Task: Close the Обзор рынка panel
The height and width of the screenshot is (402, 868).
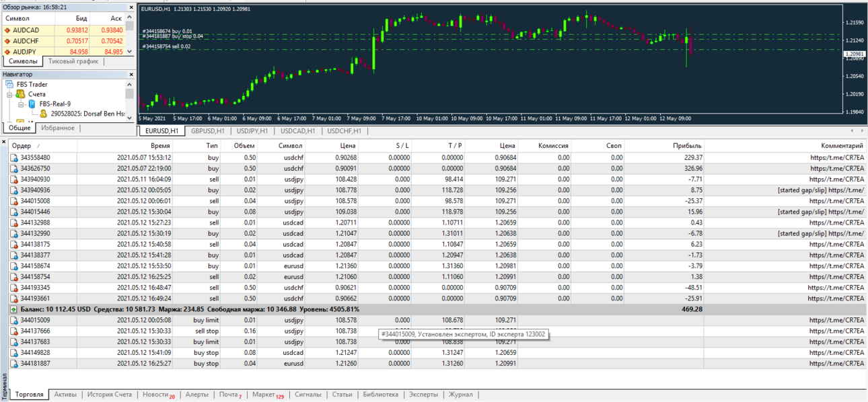Action: (x=130, y=7)
